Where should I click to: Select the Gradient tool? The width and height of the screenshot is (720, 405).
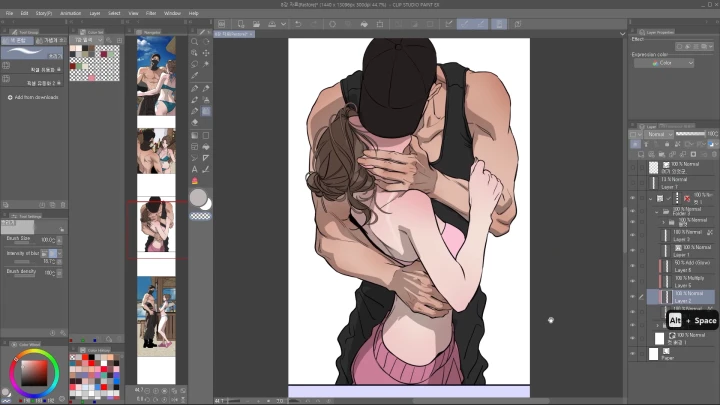click(195, 135)
